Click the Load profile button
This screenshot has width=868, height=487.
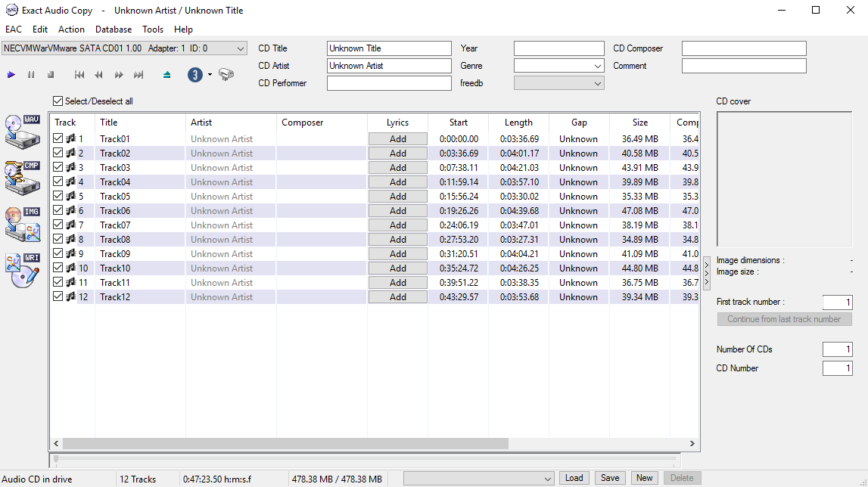(574, 478)
